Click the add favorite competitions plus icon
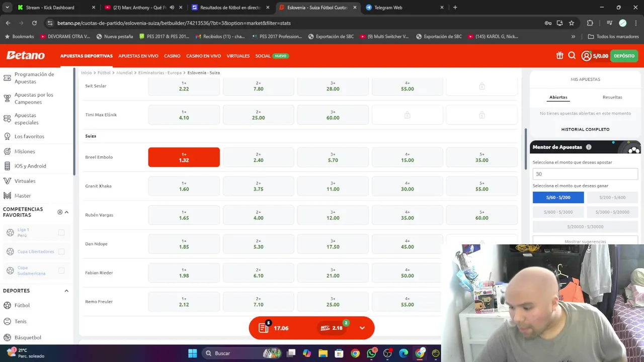The width and height of the screenshot is (644, 362). coord(60,212)
